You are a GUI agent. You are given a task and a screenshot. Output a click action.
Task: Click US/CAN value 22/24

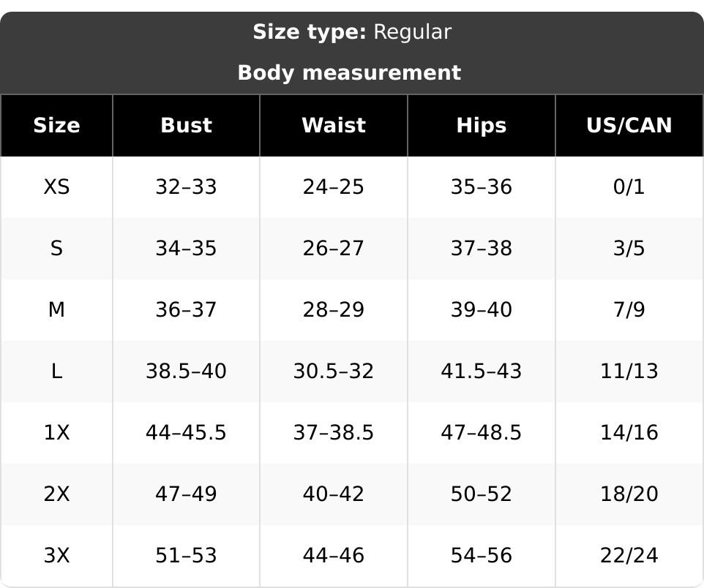pyautogui.click(x=629, y=556)
